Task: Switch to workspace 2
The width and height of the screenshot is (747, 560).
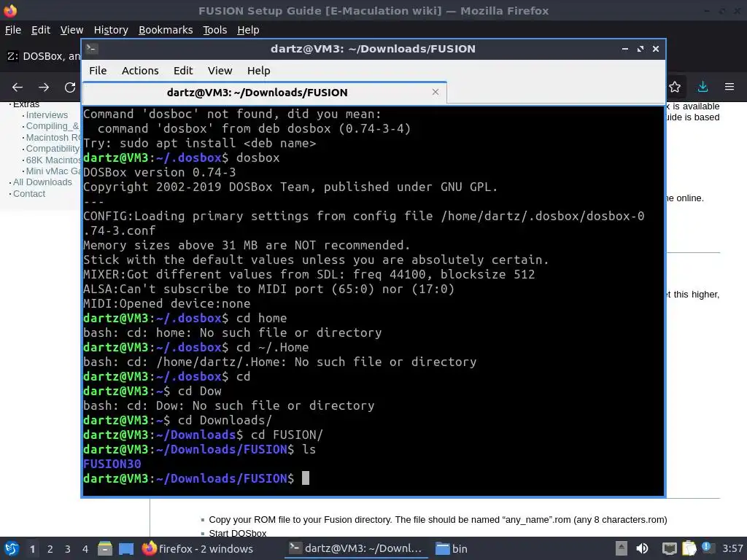Action: (50, 549)
